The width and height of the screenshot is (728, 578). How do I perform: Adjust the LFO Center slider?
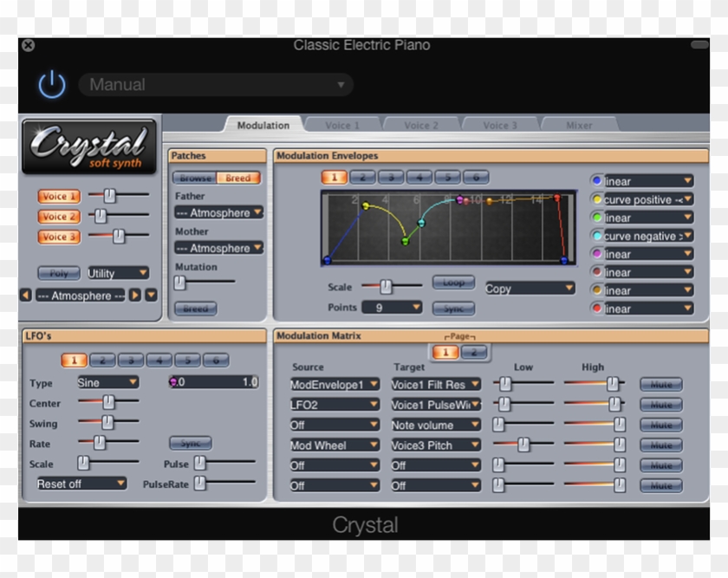tap(108, 401)
